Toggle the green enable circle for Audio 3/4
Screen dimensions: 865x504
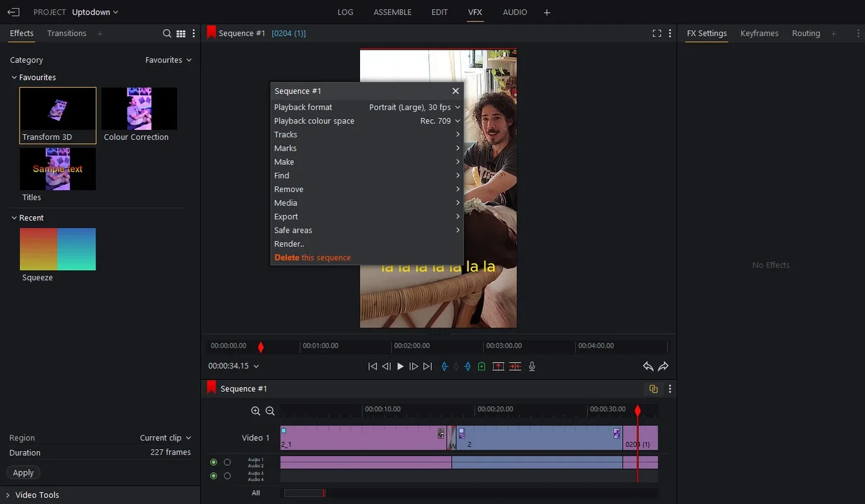pos(214,476)
